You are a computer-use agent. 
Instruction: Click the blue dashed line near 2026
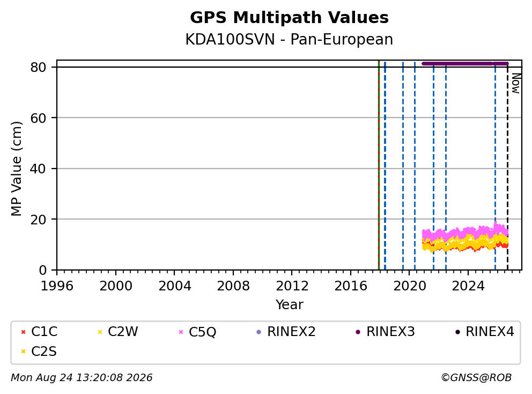click(496, 166)
